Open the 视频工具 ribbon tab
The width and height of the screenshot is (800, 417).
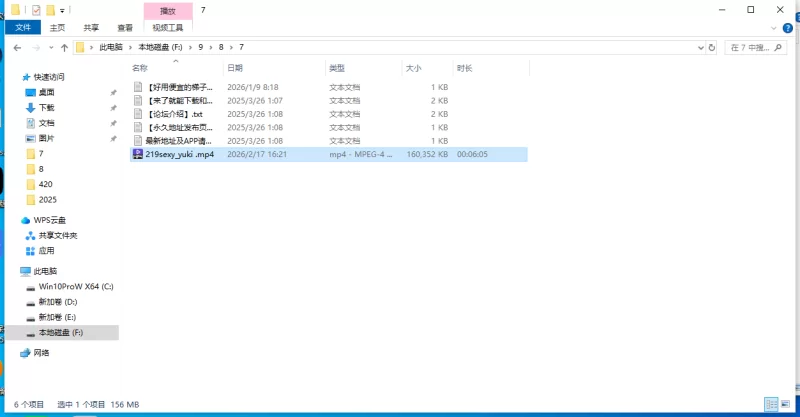(x=168, y=28)
